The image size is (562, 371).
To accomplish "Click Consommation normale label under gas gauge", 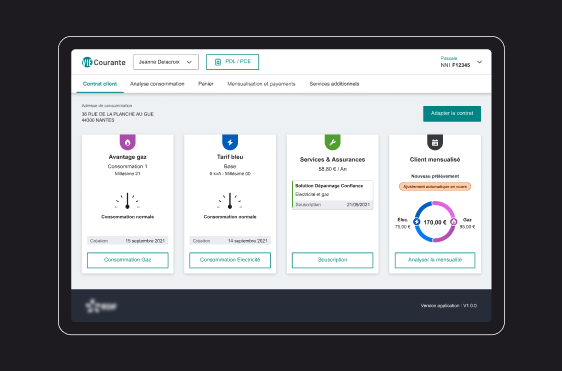I will [128, 217].
